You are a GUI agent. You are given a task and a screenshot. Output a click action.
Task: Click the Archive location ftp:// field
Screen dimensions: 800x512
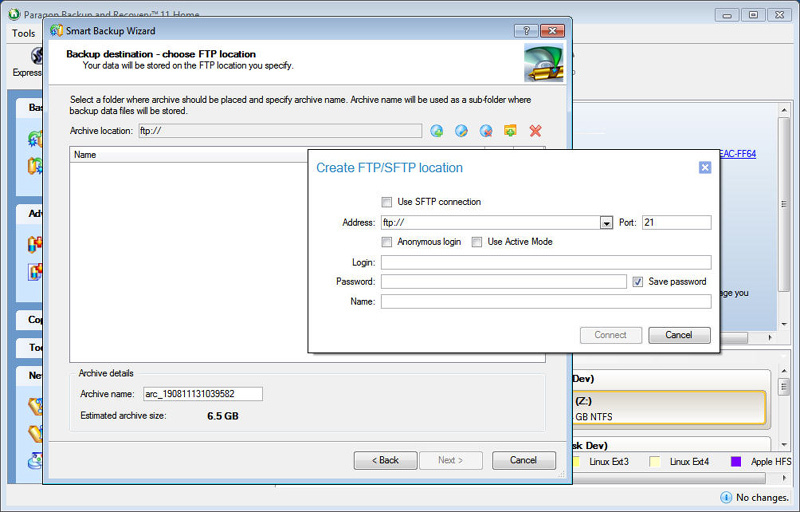280,131
